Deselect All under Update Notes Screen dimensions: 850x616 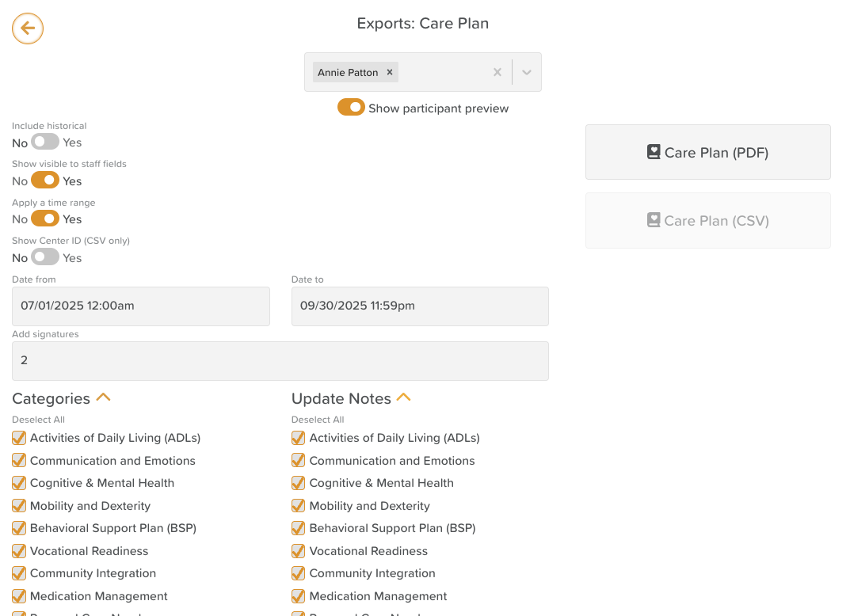(318, 420)
